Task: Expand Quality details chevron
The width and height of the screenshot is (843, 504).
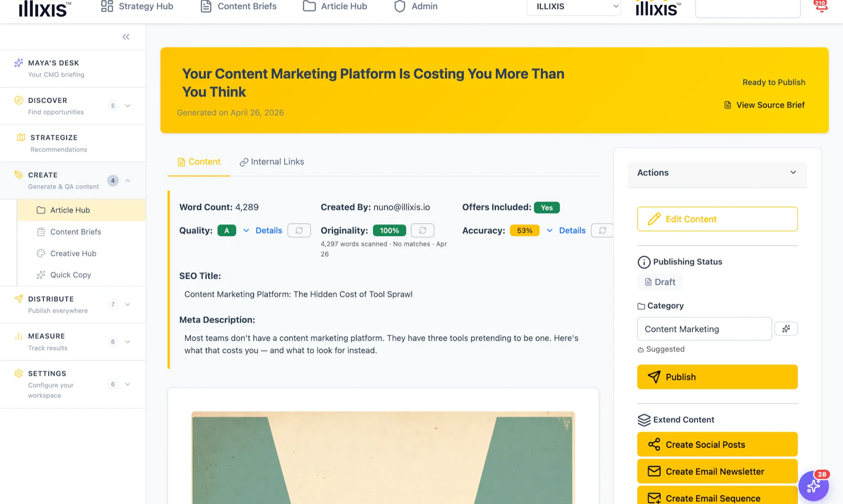Action: pos(246,231)
